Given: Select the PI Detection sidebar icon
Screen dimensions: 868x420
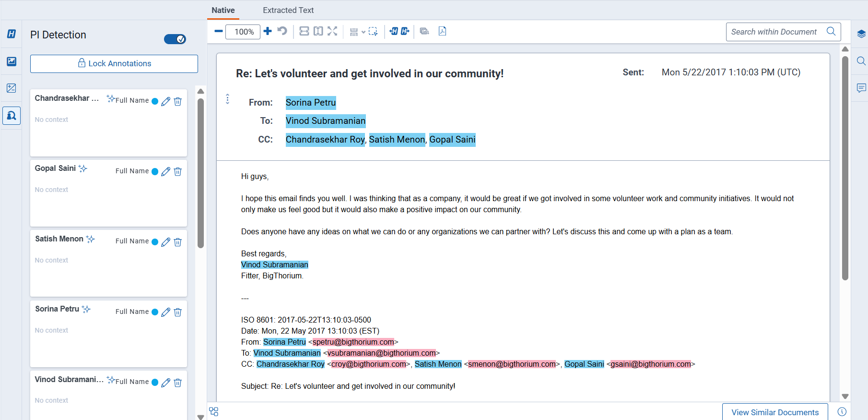Looking at the screenshot, I should tap(12, 116).
